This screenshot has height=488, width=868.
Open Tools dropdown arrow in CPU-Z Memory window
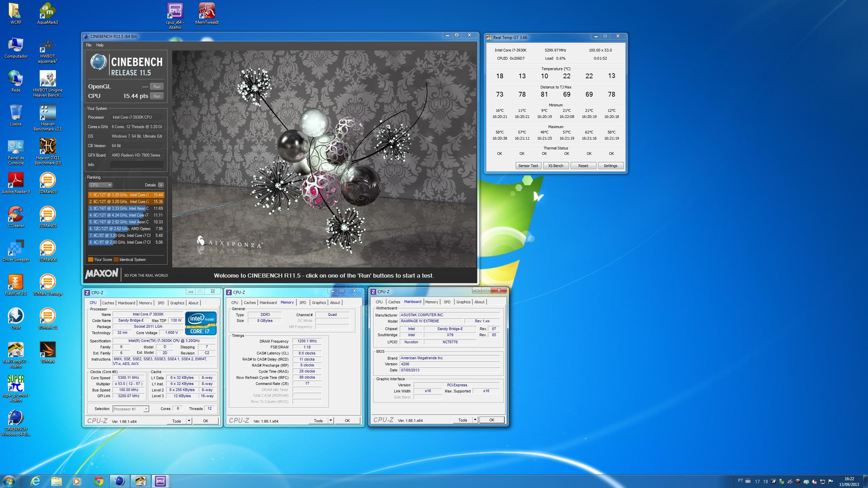click(331, 421)
